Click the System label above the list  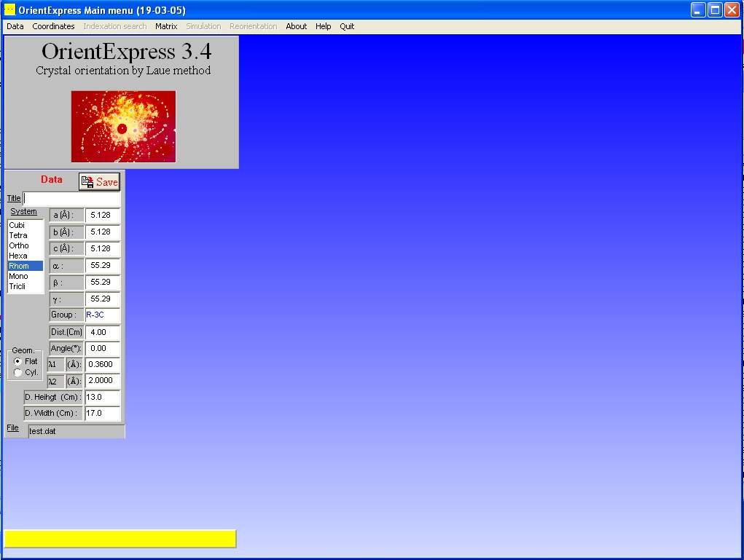(24, 211)
